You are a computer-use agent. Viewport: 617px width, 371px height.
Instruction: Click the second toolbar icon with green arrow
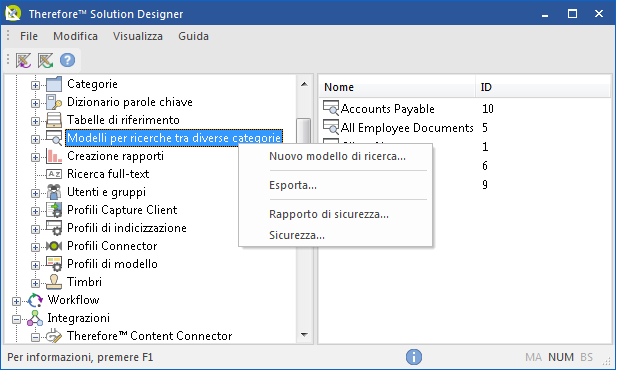click(46, 60)
